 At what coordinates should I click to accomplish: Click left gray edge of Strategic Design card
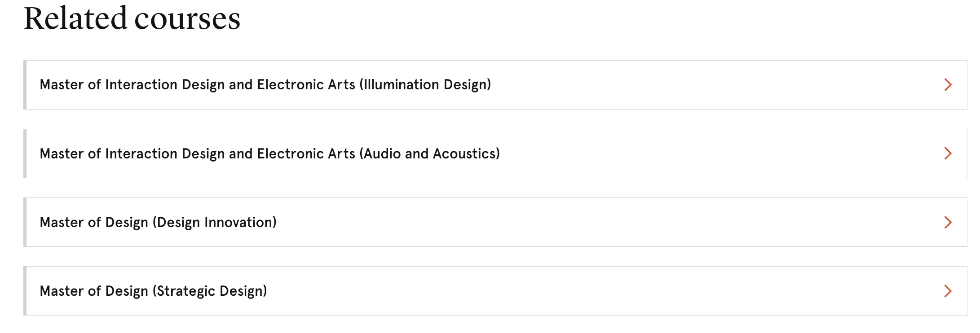point(25,291)
